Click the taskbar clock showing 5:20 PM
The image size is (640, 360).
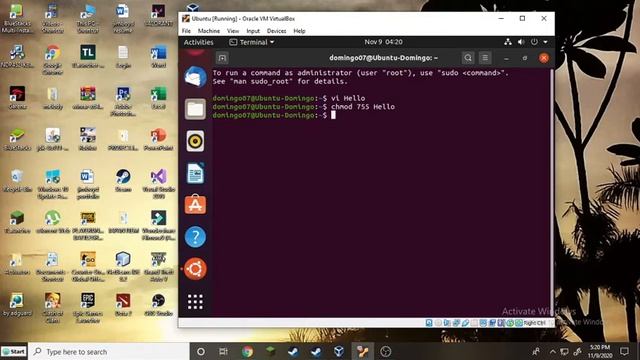pyautogui.click(x=600, y=351)
